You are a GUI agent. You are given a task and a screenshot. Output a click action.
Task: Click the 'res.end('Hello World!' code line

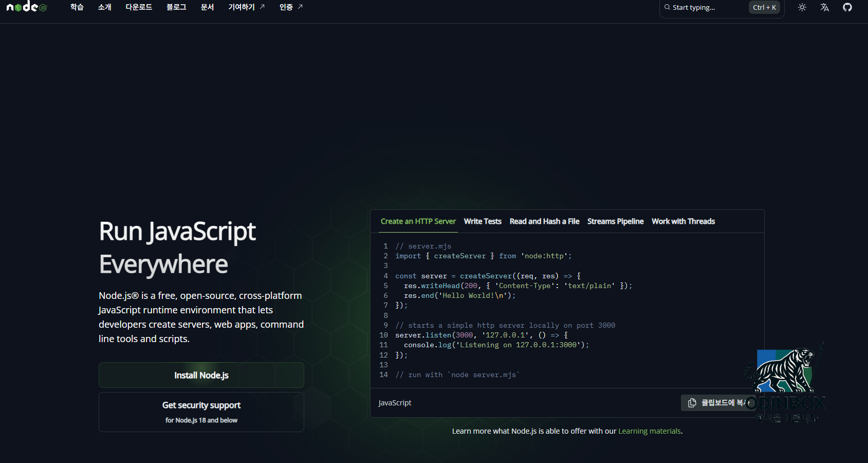459,296
